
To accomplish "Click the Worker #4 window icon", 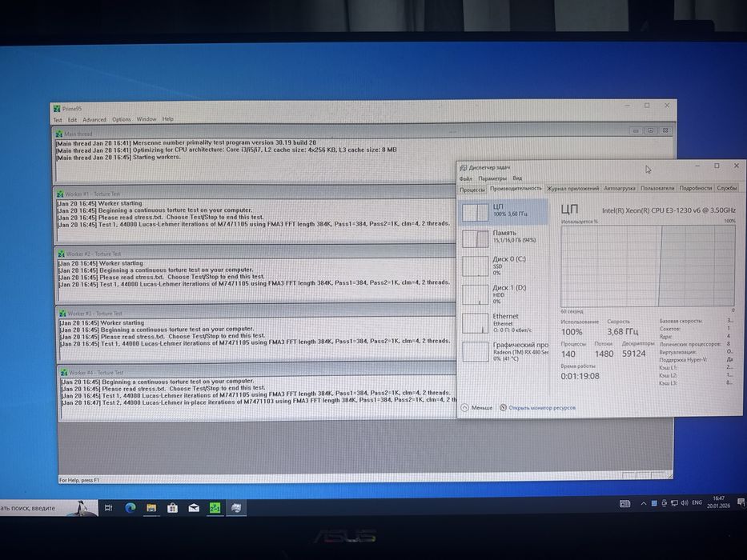I will pos(64,372).
